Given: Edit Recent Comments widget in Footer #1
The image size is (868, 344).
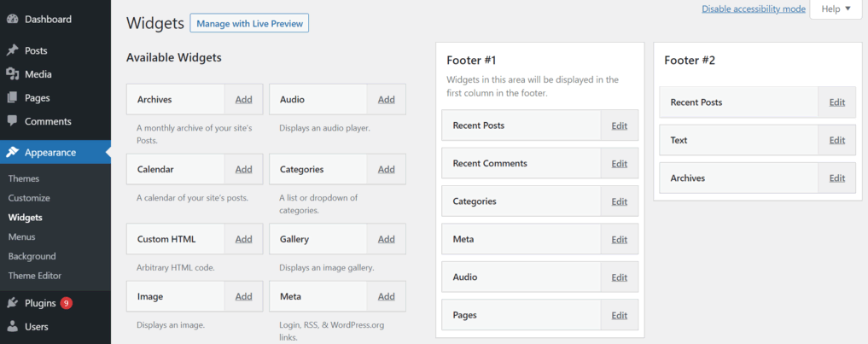Looking at the screenshot, I should pyautogui.click(x=619, y=164).
